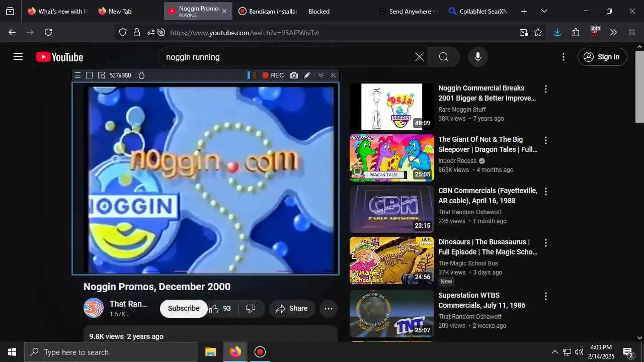Open options for Superstation WTBS video
The image size is (644, 362).
click(x=545, y=296)
